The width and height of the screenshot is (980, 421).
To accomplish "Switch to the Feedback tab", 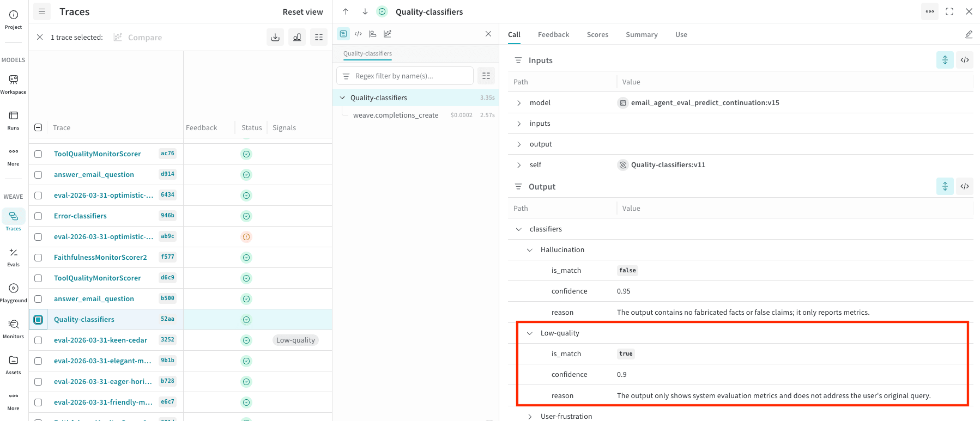I will (x=553, y=34).
